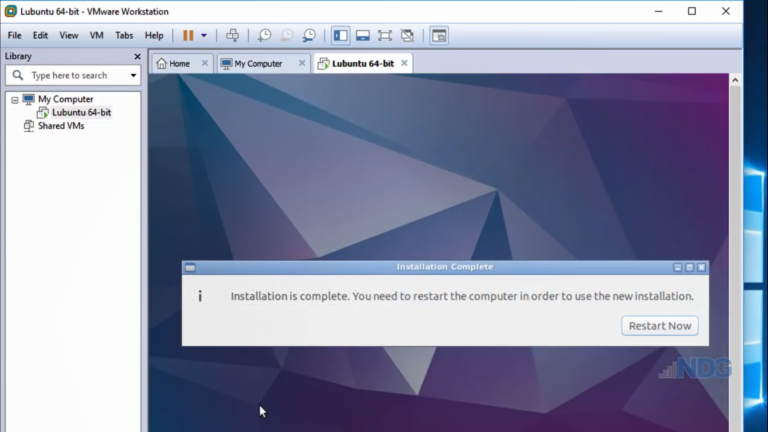This screenshot has width=768, height=432.
Task: Click the VMware Workstation title bar icon
Action: pos(10,11)
